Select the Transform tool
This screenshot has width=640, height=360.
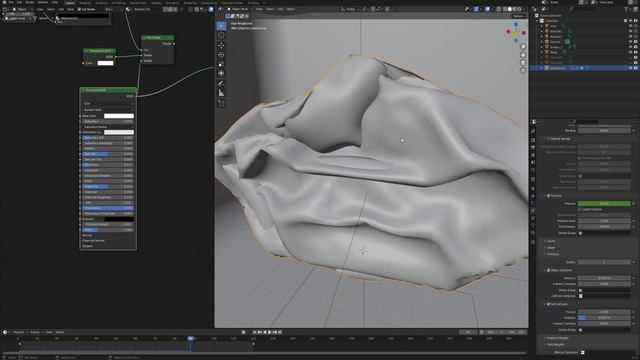click(x=221, y=73)
